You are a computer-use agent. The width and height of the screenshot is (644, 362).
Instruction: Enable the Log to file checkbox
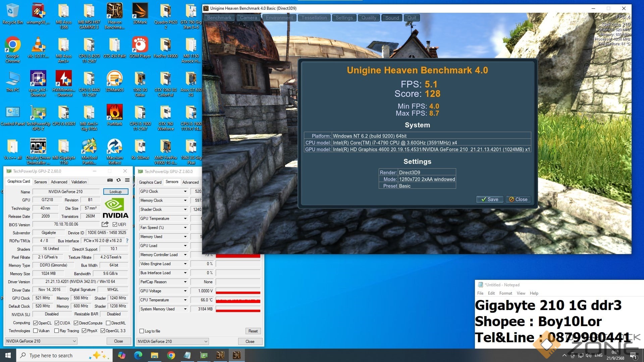pos(142,331)
